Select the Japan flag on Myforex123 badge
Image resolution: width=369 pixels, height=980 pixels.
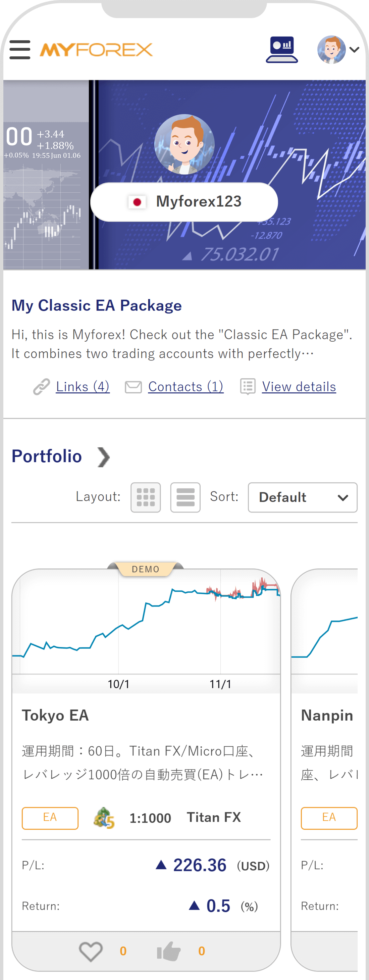pos(137,202)
